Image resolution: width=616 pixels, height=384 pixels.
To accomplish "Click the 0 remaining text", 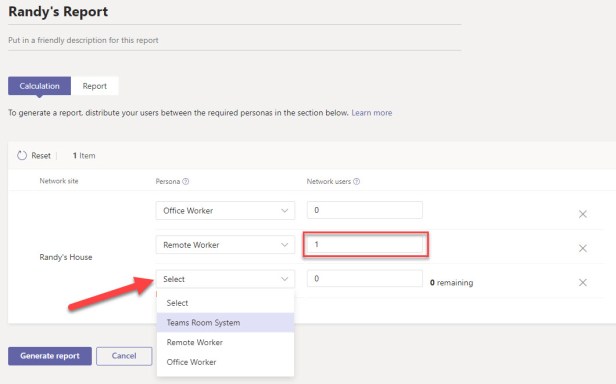I will coord(451,283).
